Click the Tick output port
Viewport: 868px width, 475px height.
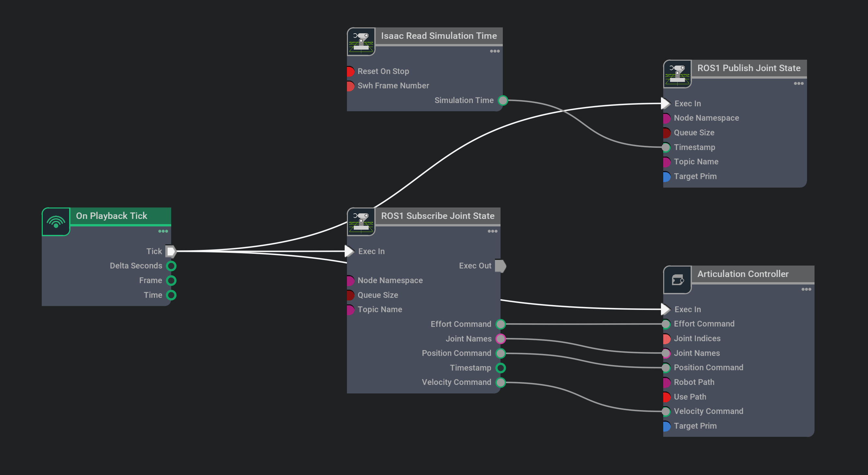click(171, 251)
